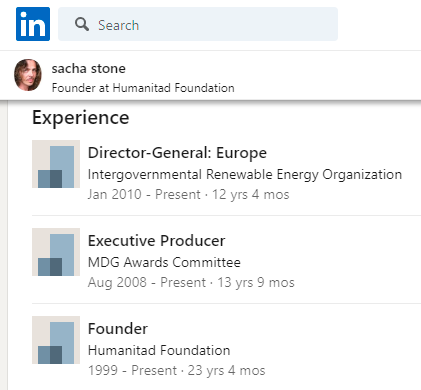
Task: Click the sacha stone name
Action: (88, 68)
